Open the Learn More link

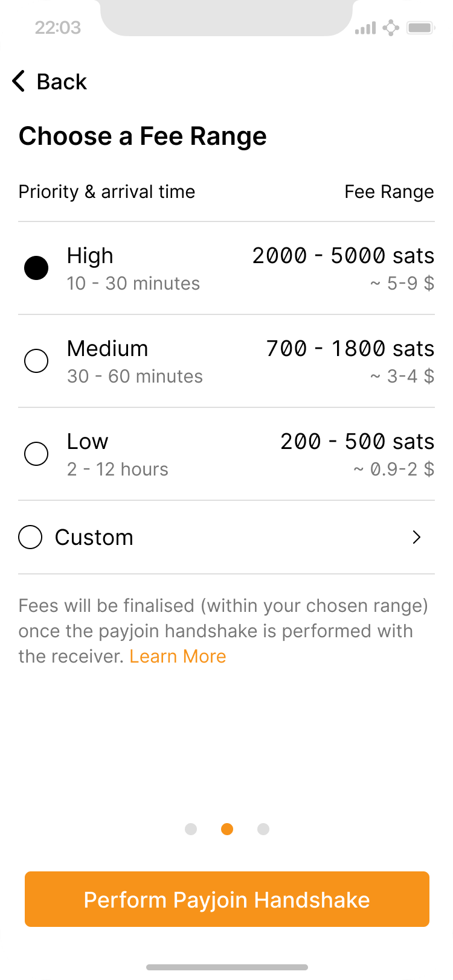point(178,657)
